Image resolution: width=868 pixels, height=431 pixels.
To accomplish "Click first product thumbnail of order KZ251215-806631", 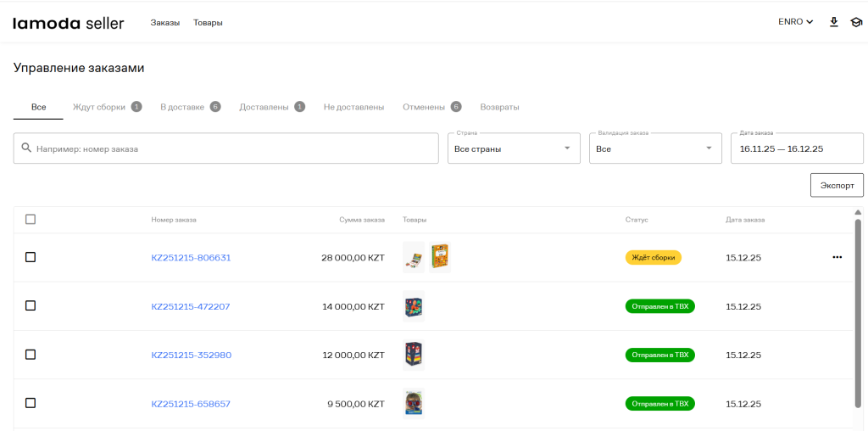I will pyautogui.click(x=414, y=257).
